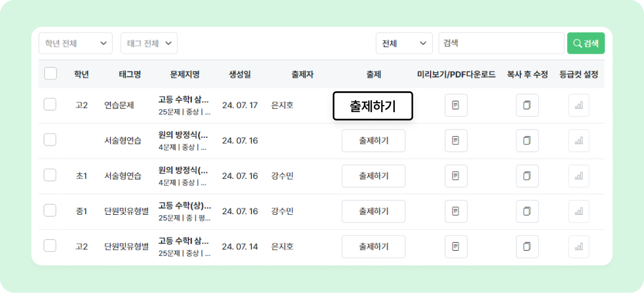Open preview icon in 은지호's 07. 14 row
Screen dimensions: 644x293
[456, 246]
